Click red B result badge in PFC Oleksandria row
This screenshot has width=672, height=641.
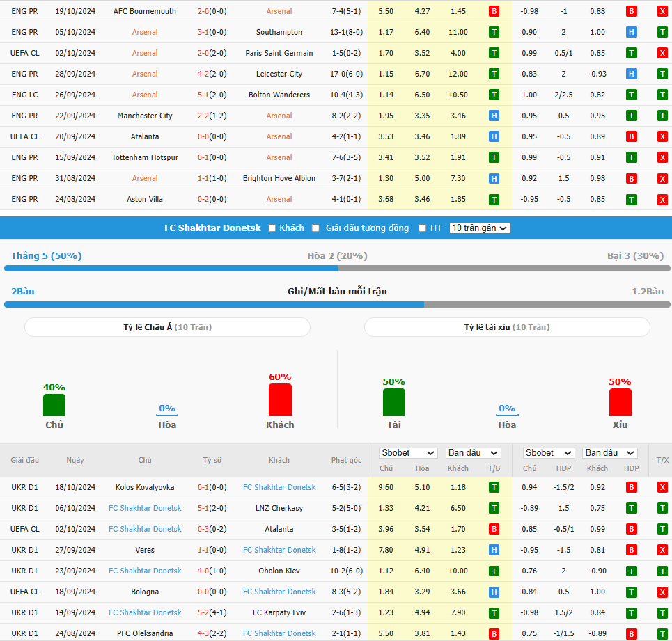point(494,634)
